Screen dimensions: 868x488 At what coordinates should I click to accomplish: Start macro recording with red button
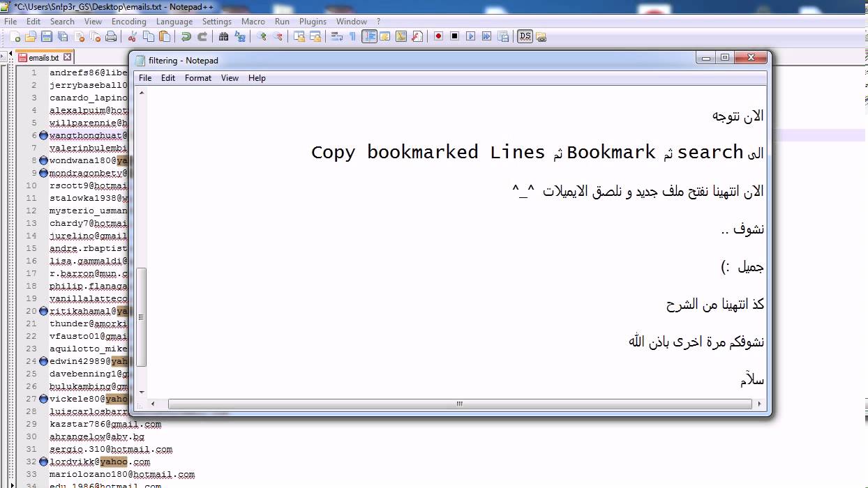[438, 36]
